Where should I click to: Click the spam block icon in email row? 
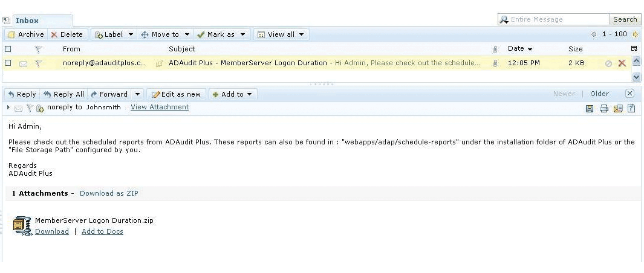(609, 63)
